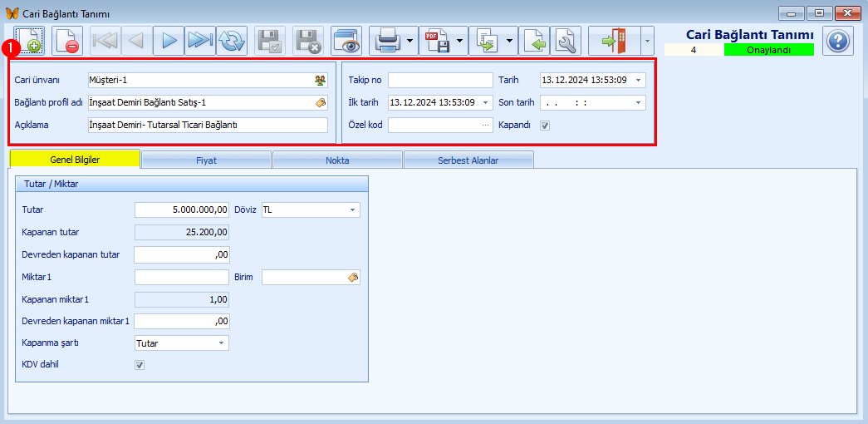Image resolution: width=868 pixels, height=424 pixels.
Task: Minimize the Cari Bağlantı Tanımı window
Action: (x=791, y=12)
